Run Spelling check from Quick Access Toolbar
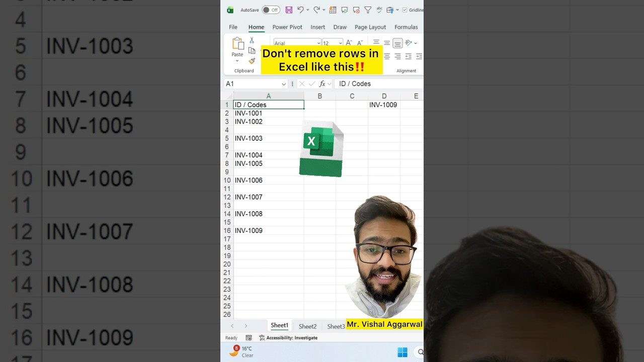Image resolution: width=644 pixels, height=362 pixels. coord(379,10)
